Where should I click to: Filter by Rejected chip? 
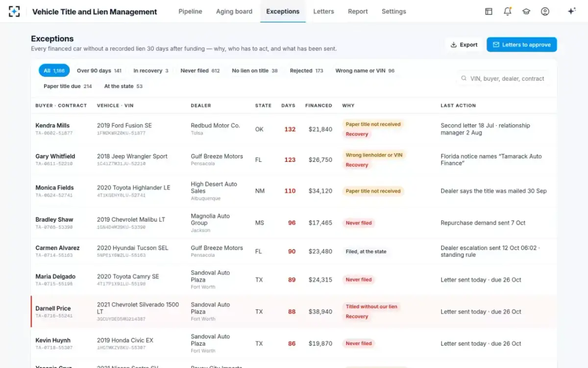click(306, 71)
